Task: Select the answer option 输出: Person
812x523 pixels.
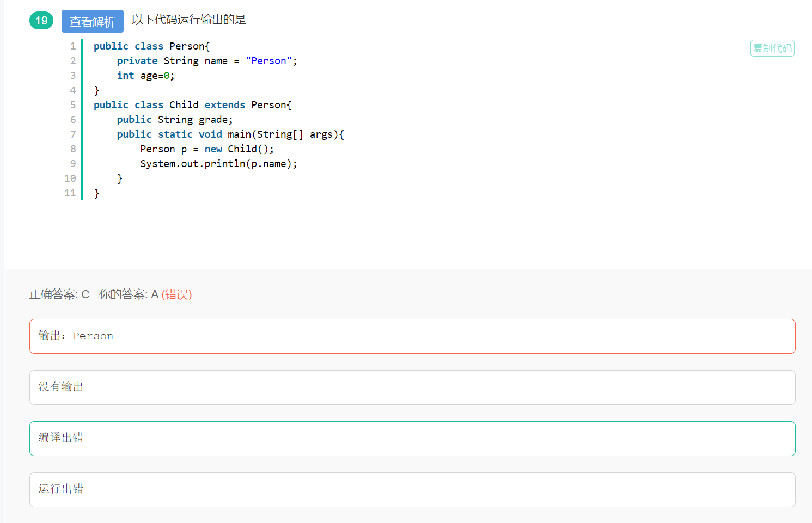Action: 412,336
